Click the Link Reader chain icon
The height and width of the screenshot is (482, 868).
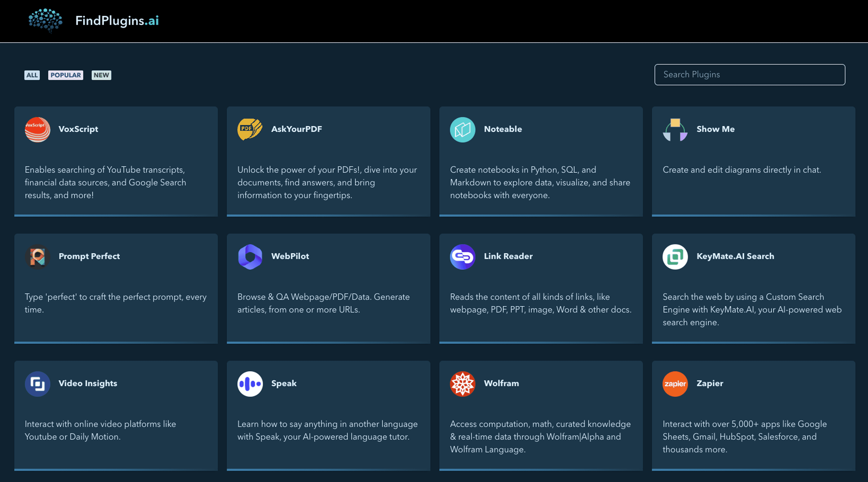(x=463, y=257)
